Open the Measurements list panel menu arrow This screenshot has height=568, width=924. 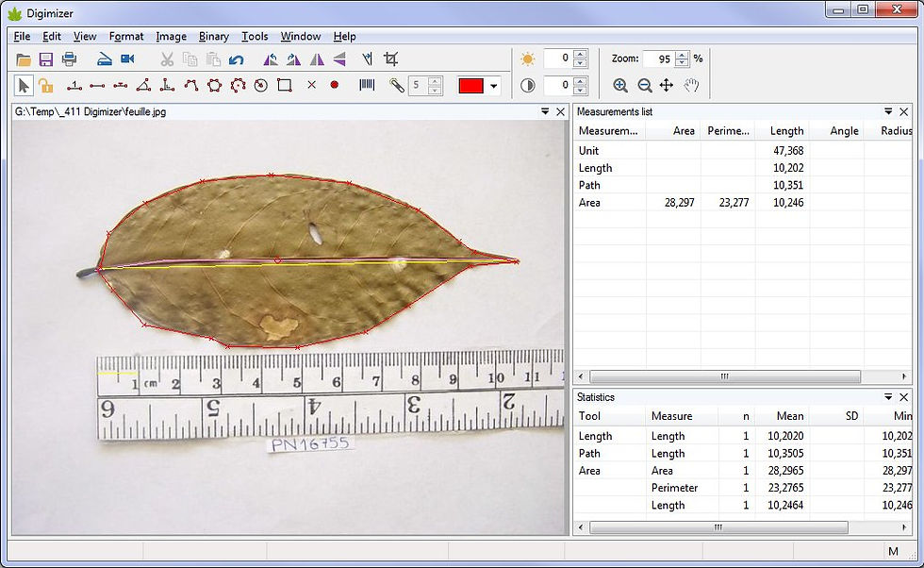click(x=887, y=111)
